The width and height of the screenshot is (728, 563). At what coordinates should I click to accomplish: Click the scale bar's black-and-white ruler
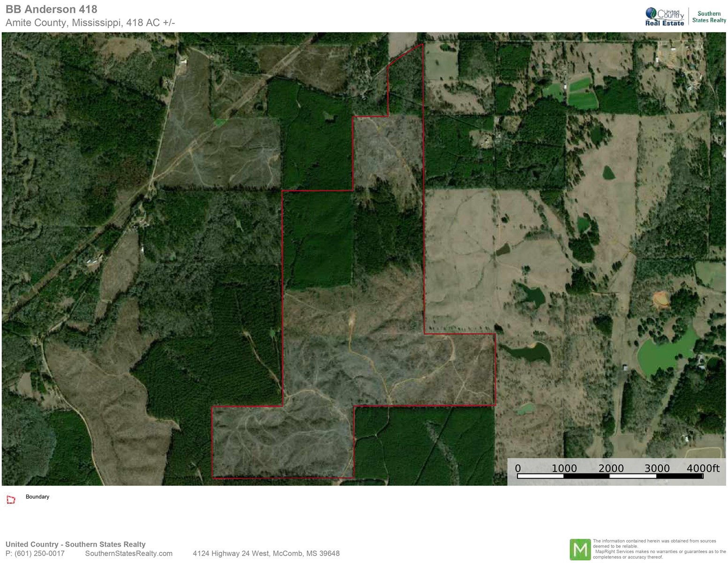tap(610, 476)
